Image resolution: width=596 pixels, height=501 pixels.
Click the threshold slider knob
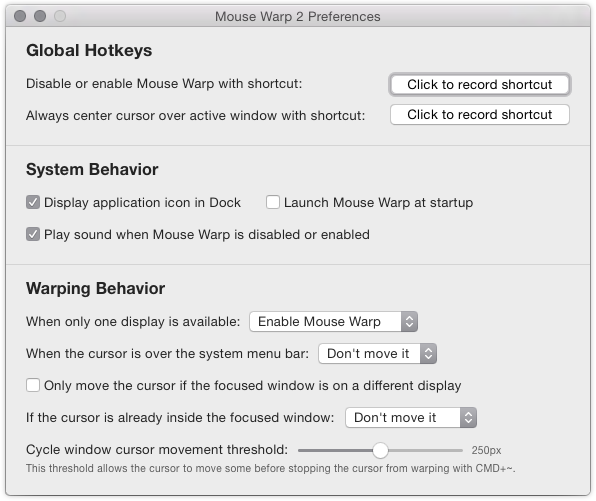coord(380,450)
